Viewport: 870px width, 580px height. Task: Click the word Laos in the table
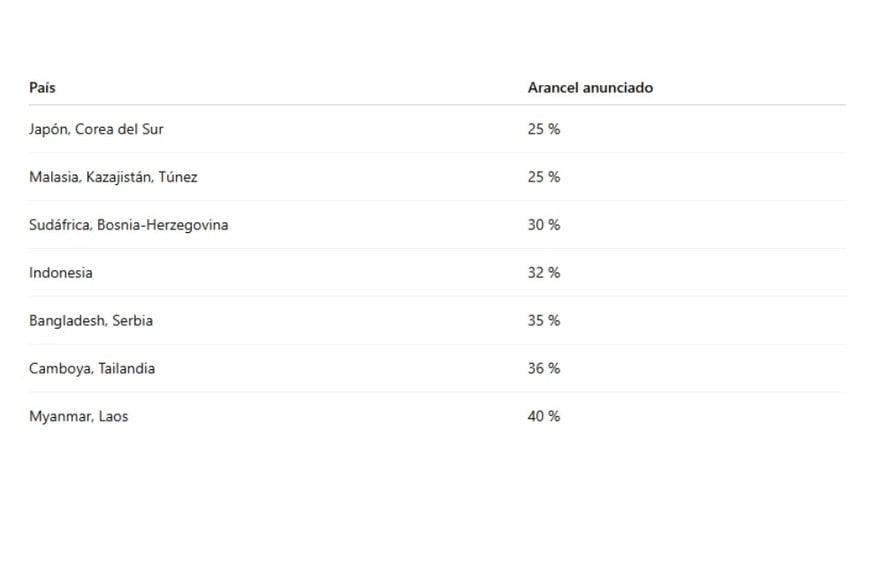point(113,417)
